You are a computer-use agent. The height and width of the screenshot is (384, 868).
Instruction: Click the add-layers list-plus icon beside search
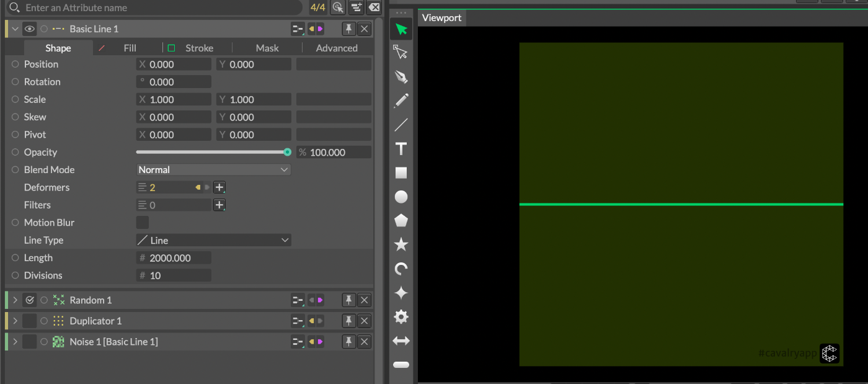pyautogui.click(x=356, y=7)
